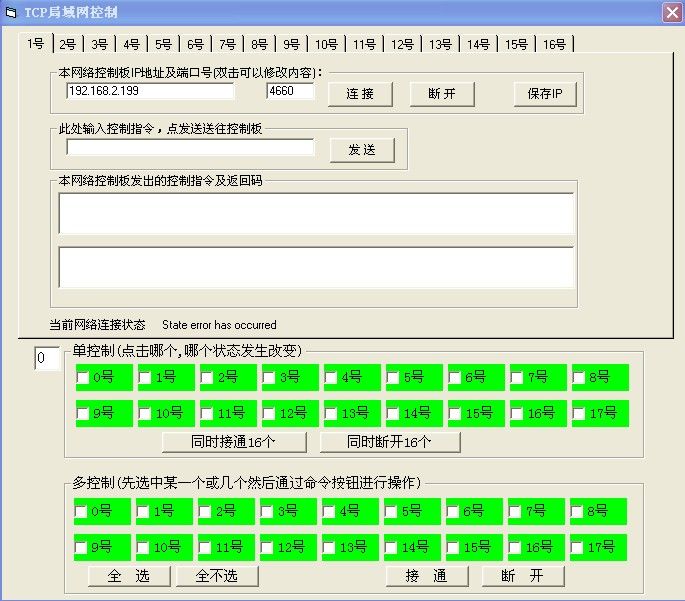Toggle 0号 checkbox in 单控制 group

pos(83,378)
